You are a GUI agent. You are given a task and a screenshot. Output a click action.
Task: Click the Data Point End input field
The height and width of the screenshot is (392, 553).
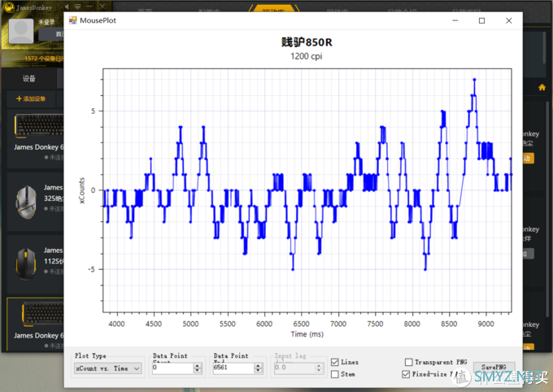point(232,368)
